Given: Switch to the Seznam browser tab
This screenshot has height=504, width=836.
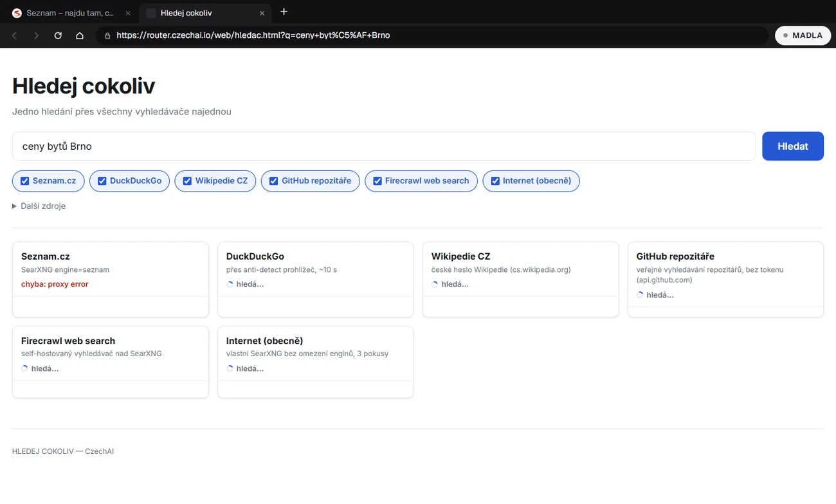Looking at the screenshot, I should (x=71, y=13).
